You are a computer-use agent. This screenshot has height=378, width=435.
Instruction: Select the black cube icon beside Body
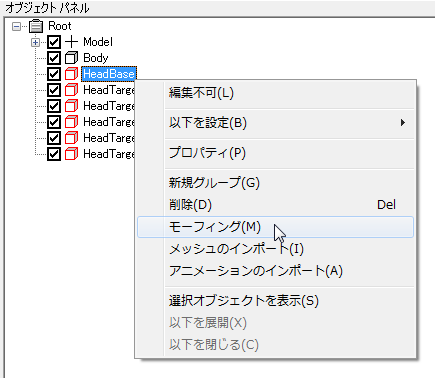(x=71, y=58)
